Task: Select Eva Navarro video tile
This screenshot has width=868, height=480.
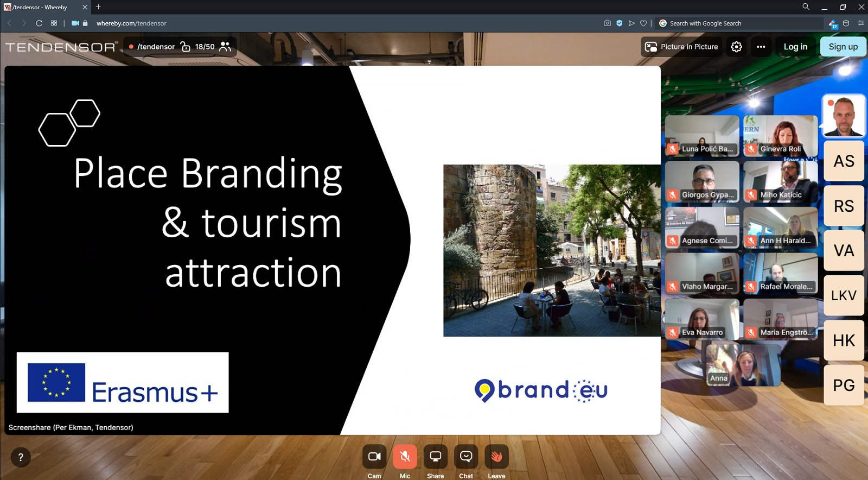Action: (x=702, y=319)
